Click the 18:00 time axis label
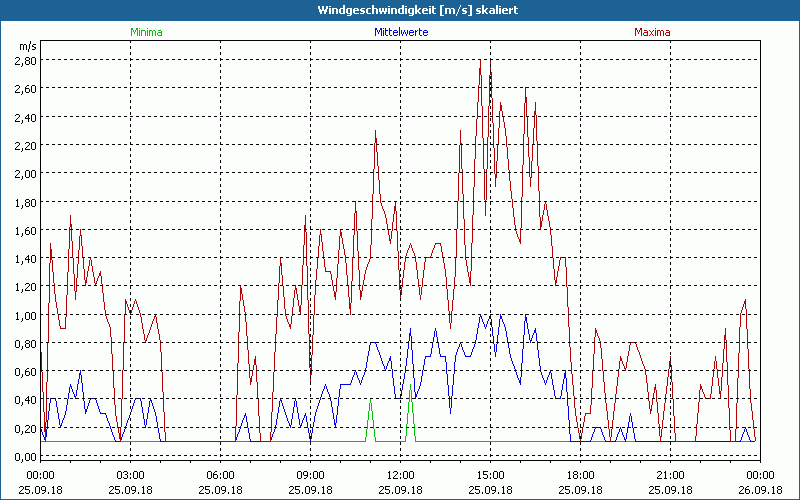The image size is (800, 500). [x=580, y=475]
